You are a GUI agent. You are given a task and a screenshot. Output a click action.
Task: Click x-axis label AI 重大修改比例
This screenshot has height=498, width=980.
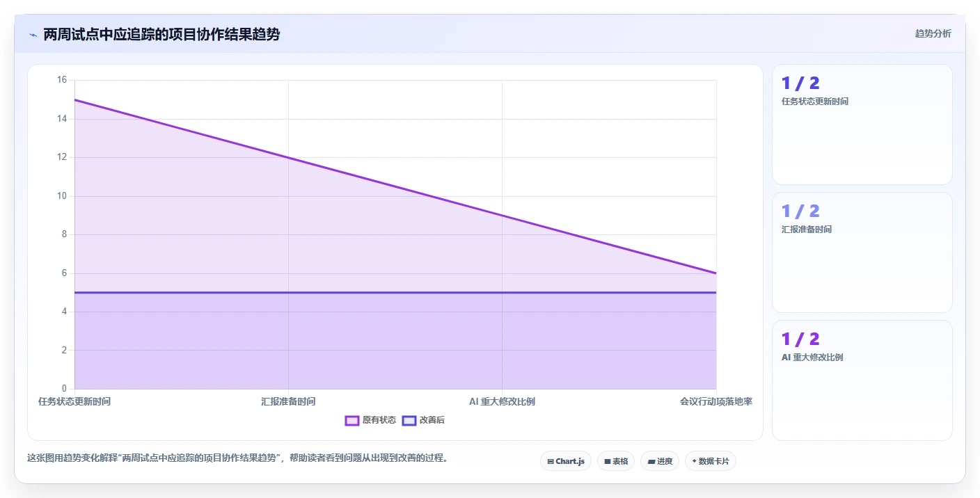tap(502, 401)
